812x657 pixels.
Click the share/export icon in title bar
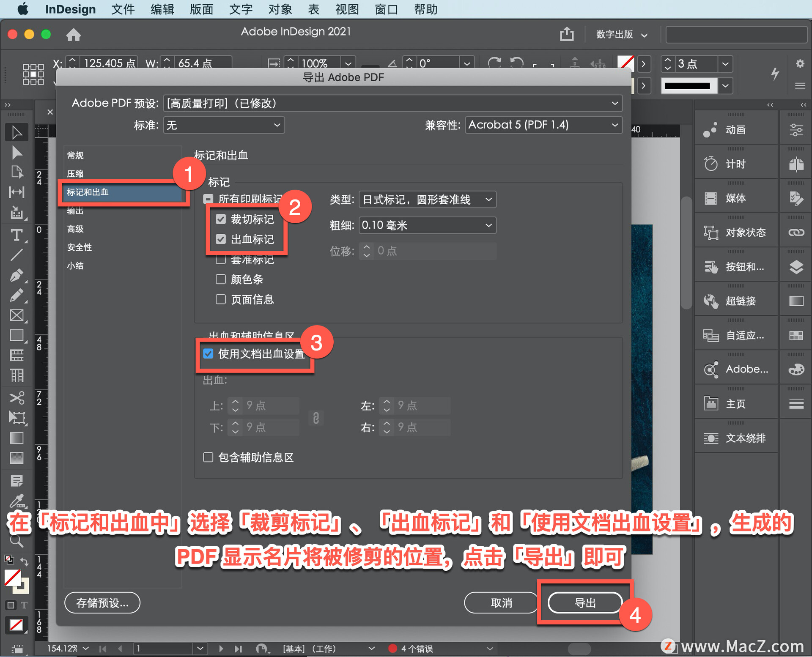click(567, 34)
